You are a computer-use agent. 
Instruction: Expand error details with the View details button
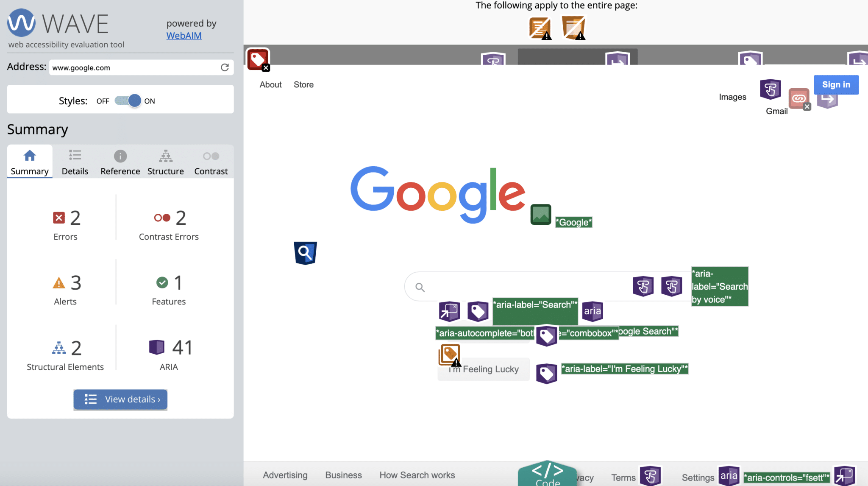pyautogui.click(x=120, y=399)
